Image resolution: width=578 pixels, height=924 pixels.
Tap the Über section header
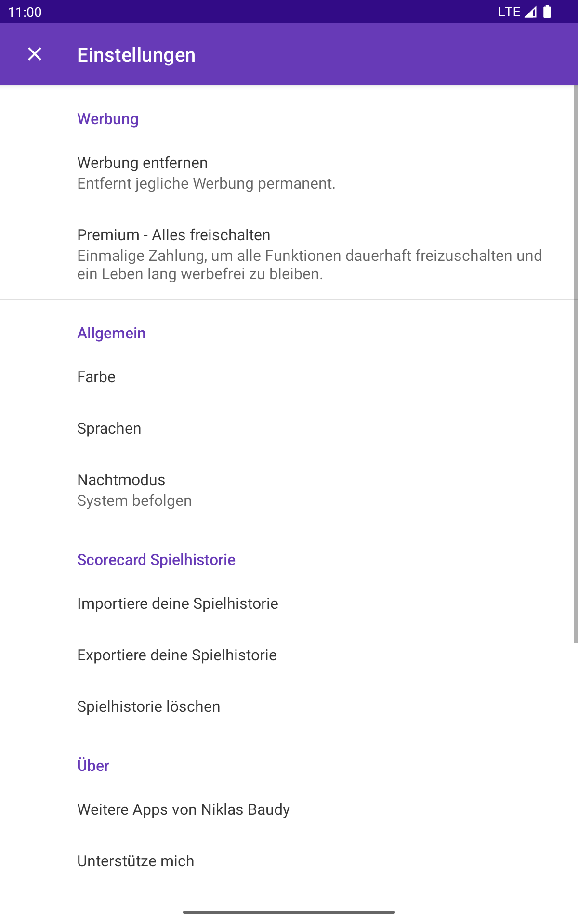click(x=93, y=765)
